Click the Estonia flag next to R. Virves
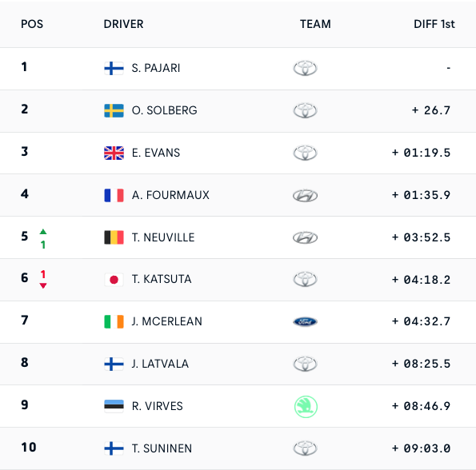 point(114,406)
